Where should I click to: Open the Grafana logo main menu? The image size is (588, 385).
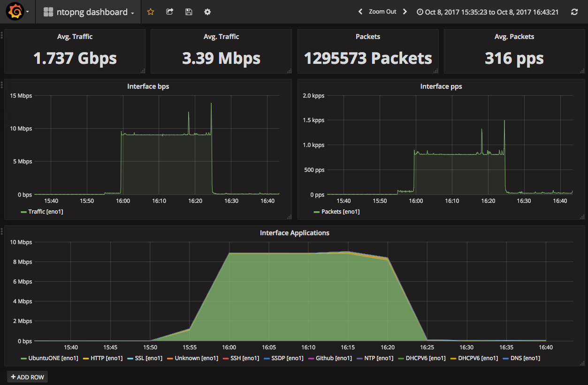point(15,12)
